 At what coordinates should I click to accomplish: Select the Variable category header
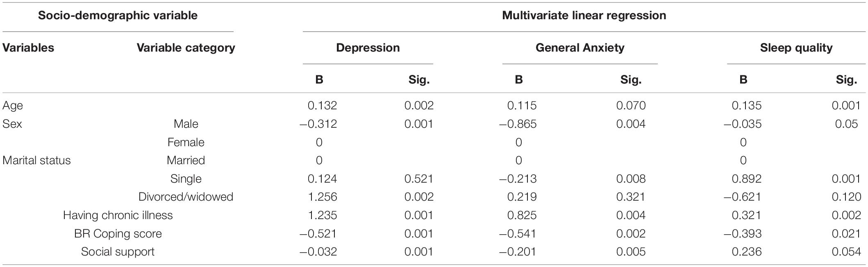click(186, 48)
